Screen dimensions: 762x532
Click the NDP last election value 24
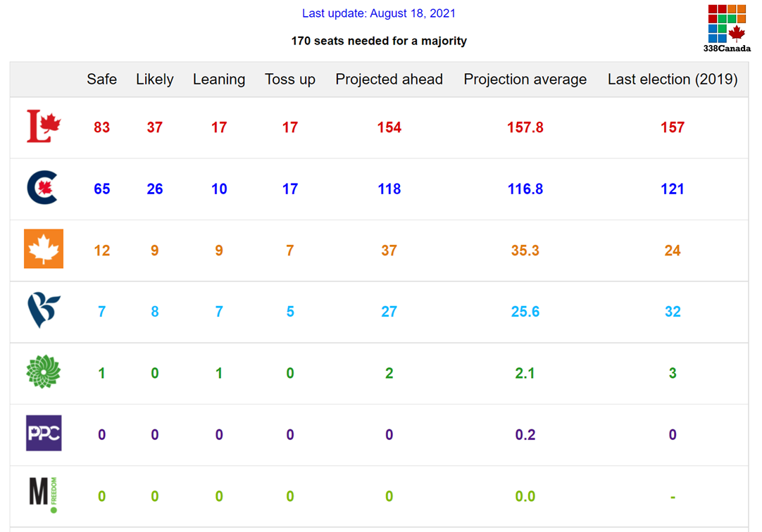(673, 251)
